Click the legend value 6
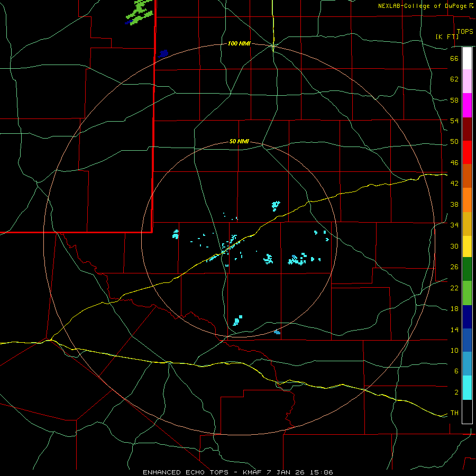 456,371
